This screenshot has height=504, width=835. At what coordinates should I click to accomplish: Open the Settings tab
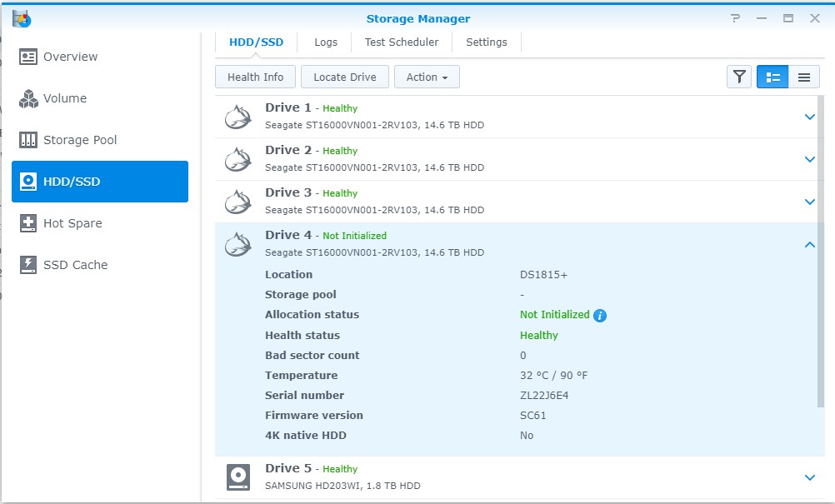coord(486,42)
